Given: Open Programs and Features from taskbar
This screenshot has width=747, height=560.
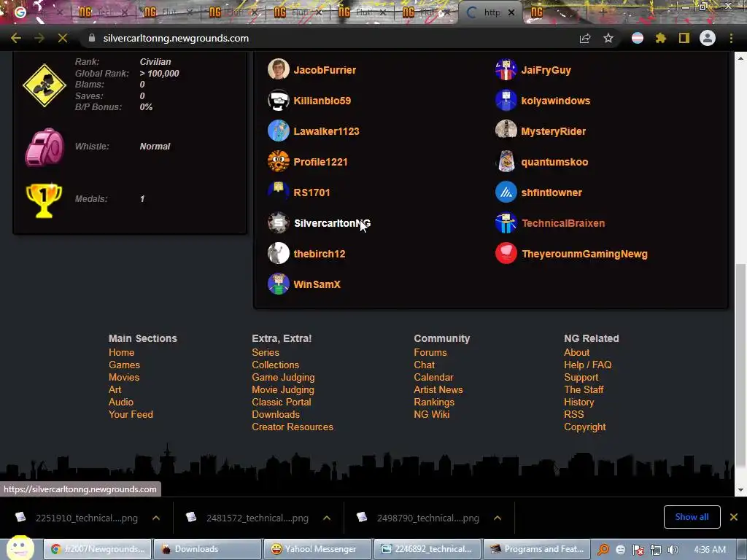Looking at the screenshot, I should pos(537,549).
